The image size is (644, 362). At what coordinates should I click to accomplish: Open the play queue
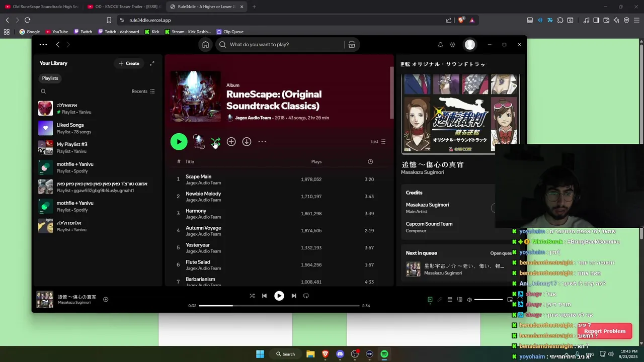(450, 300)
